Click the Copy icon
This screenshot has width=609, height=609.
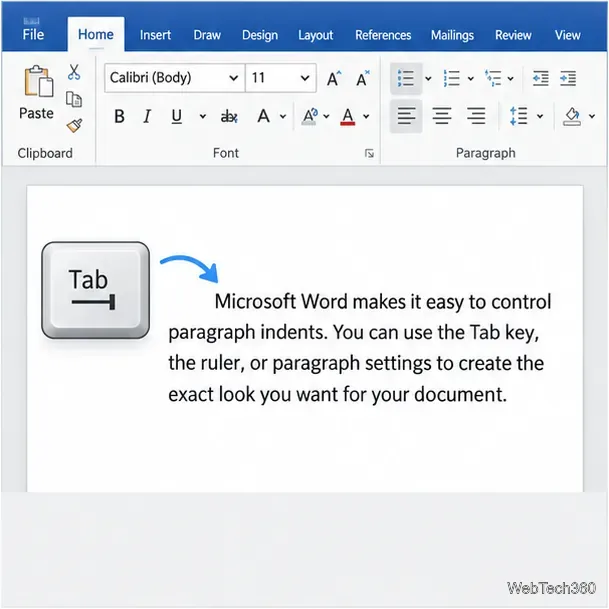tap(74, 99)
